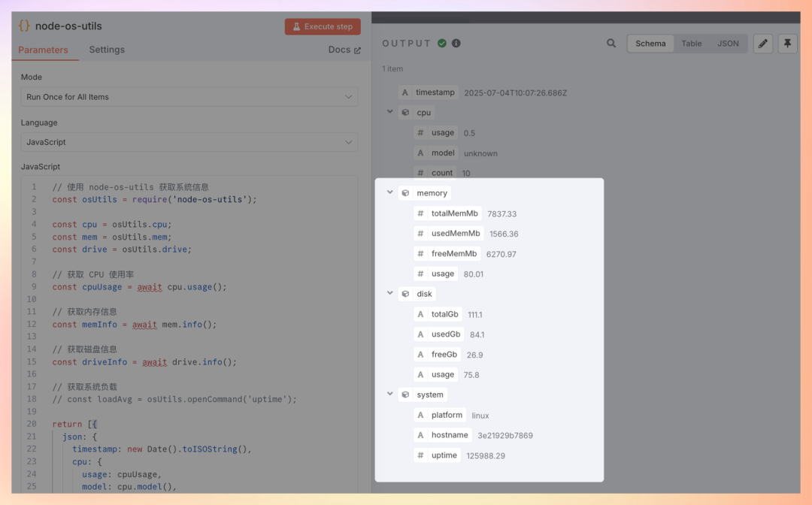Collapse the memory object in the output
This screenshot has height=505, width=812.
[389, 192]
